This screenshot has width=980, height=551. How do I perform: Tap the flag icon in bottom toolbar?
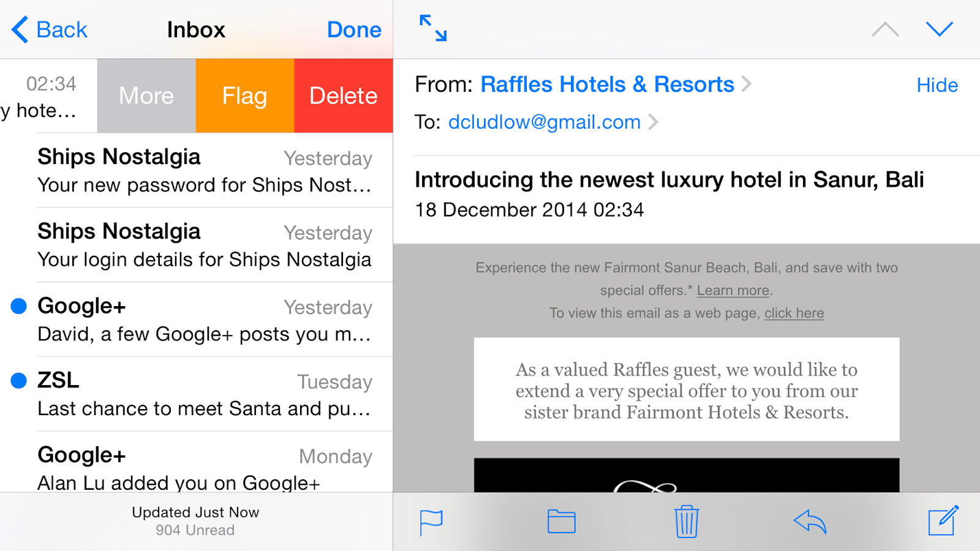[x=431, y=523]
